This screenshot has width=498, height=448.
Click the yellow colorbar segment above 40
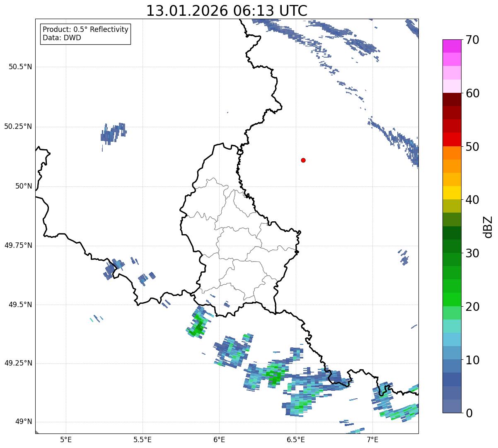pos(452,193)
